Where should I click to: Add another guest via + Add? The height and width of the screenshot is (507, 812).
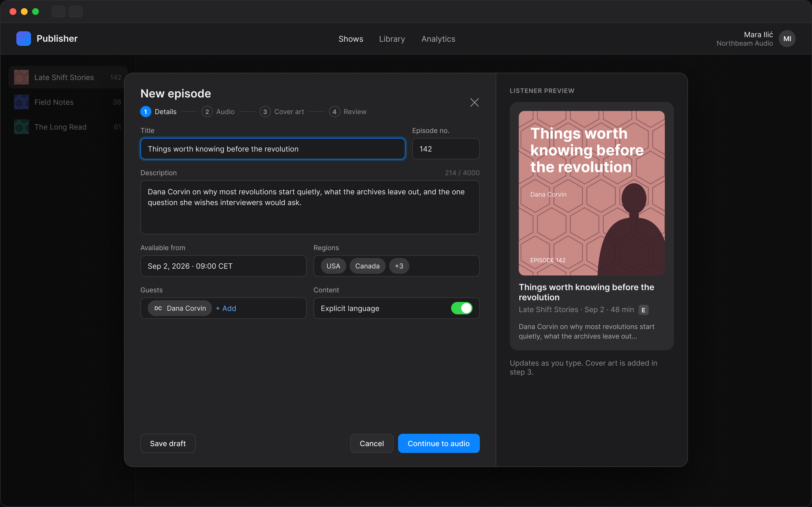coord(226,308)
